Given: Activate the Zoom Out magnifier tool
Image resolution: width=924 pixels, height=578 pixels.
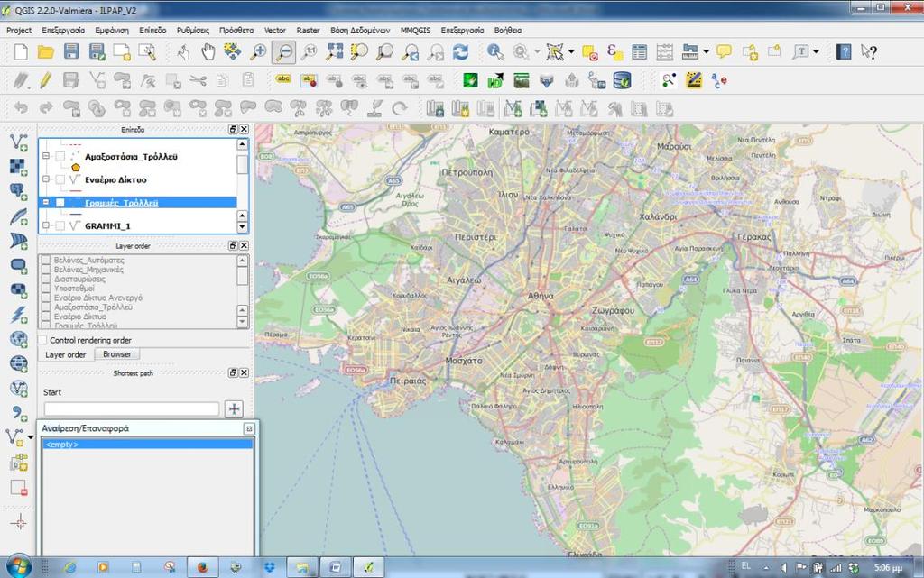Looking at the screenshot, I should coord(283,52).
